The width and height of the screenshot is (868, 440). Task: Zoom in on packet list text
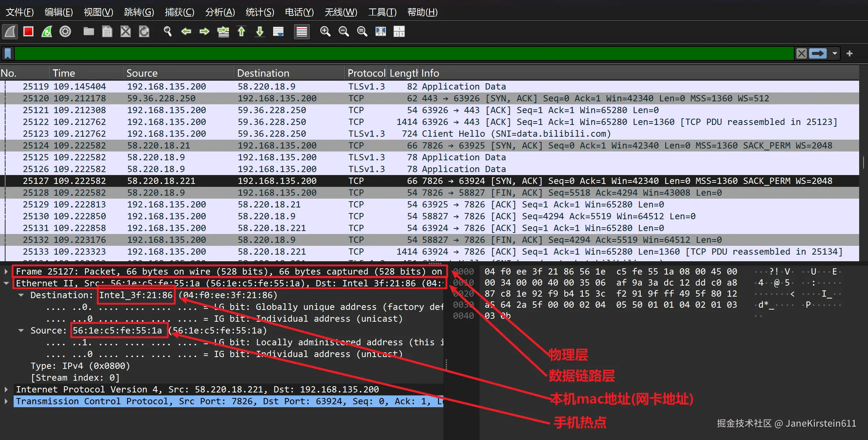click(325, 32)
